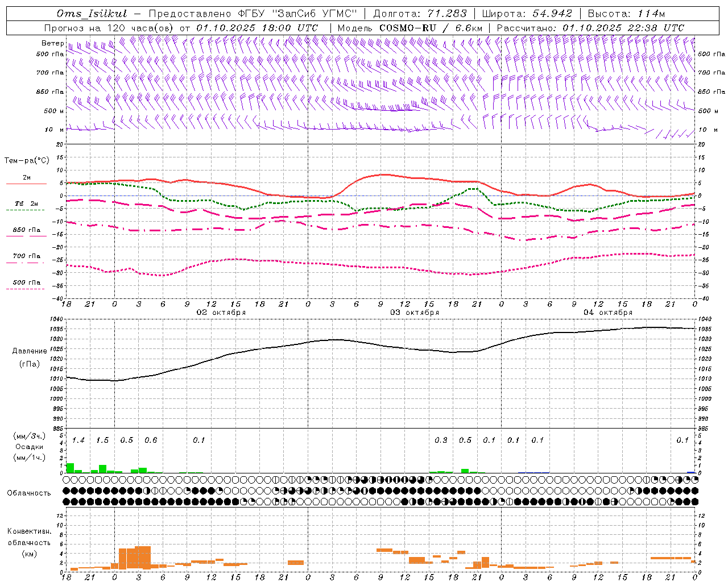Click the Широта: 54.942 value
This screenshot has height=582, width=728.
click(x=527, y=14)
